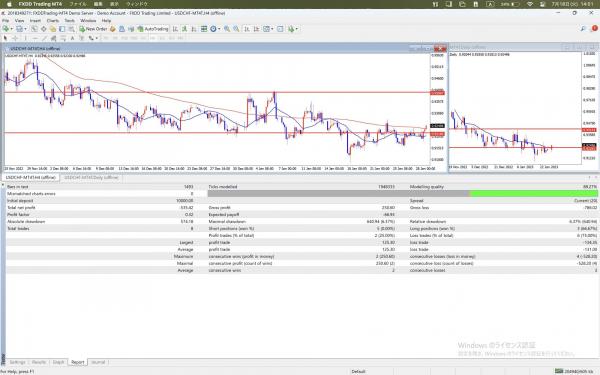The height and width of the screenshot is (375, 600).
Task: Toggle chart Auto Scroll icon
Action: [x=247, y=29]
